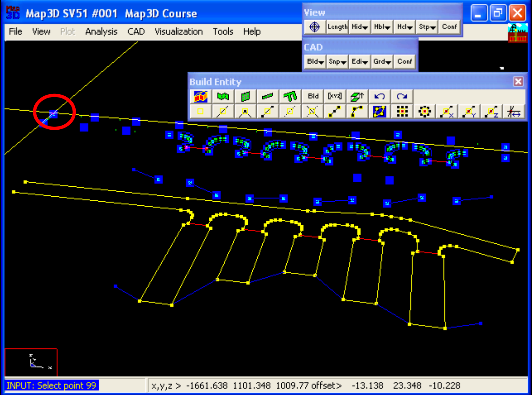Toggle the blue highlighted ellipse snap icon
Viewport: 532px width, 395px height.
379,112
